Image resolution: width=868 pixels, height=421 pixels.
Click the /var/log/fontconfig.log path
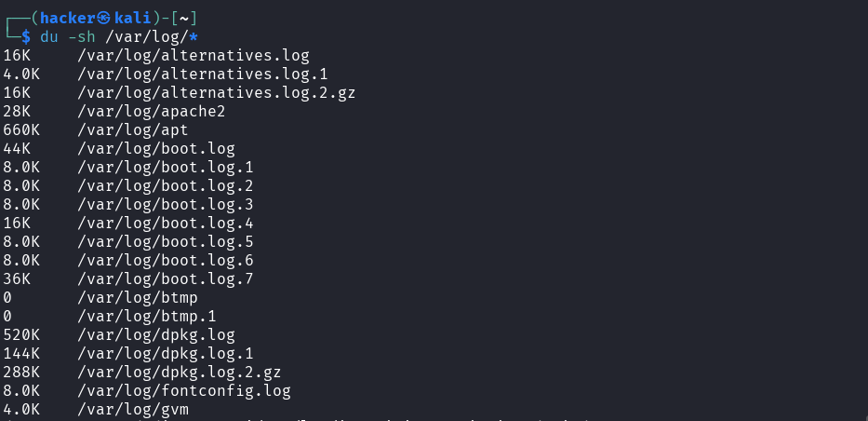(x=184, y=391)
